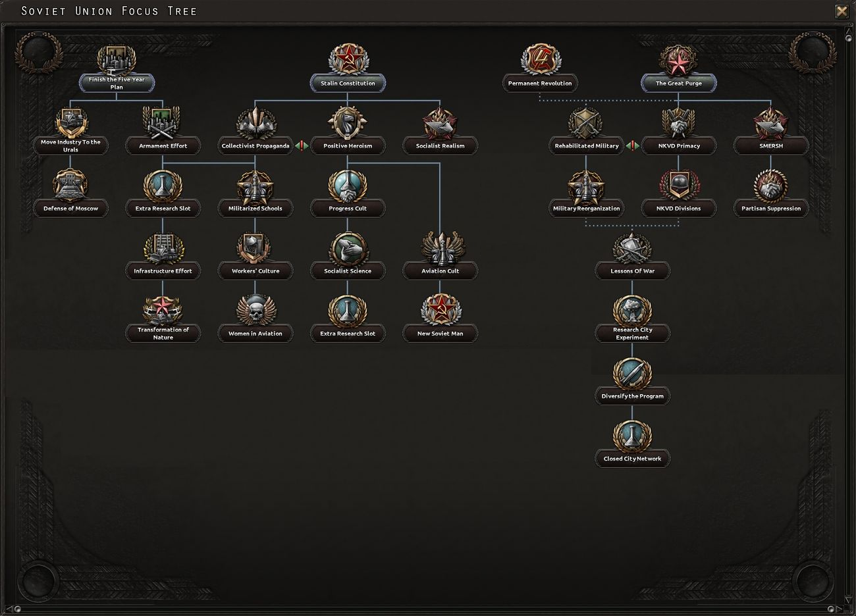Click the NKVD Divisions helmet icon
856x616 pixels.
[x=679, y=184]
